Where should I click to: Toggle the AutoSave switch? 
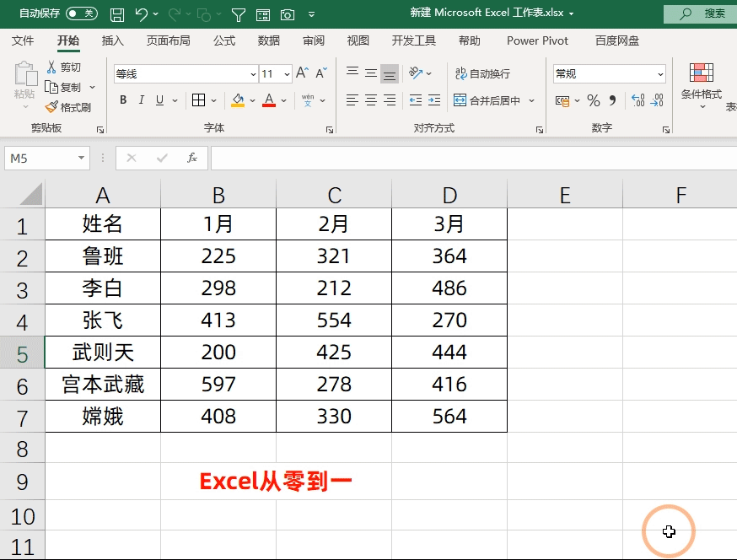[81, 13]
